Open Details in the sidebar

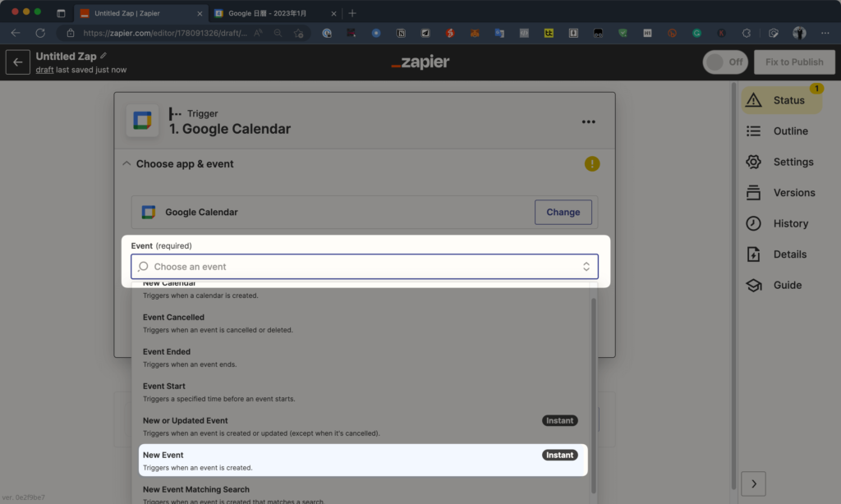pos(776,254)
